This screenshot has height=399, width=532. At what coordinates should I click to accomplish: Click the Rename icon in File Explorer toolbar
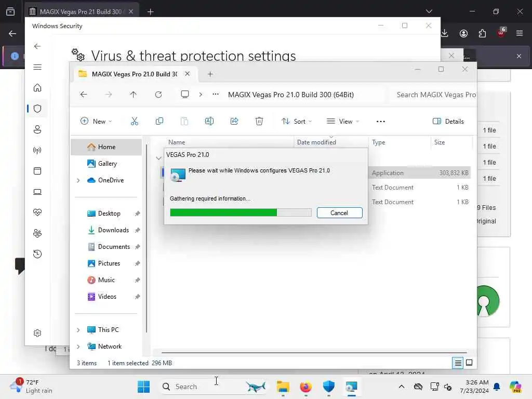point(209,121)
